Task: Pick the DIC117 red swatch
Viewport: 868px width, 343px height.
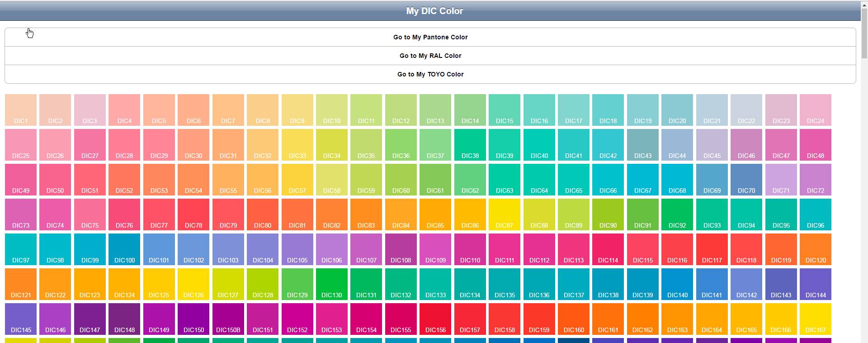Action: pos(712,249)
